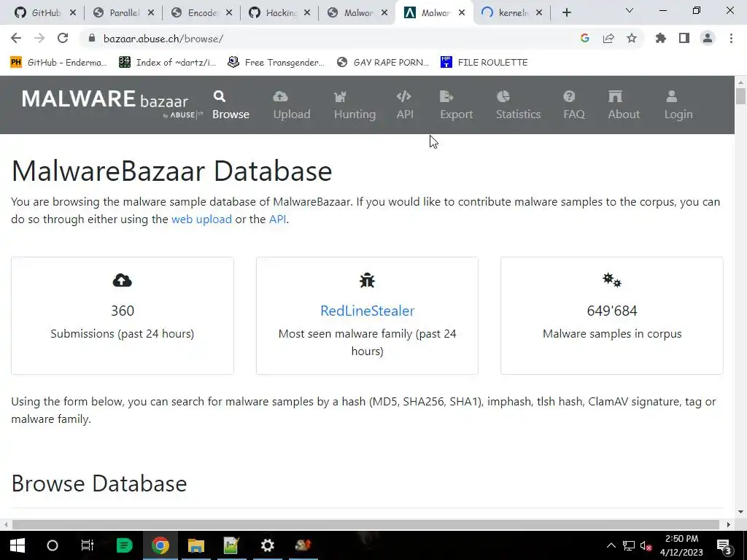747x560 pixels.
Task: Go back to the previous page
Action: point(16,38)
